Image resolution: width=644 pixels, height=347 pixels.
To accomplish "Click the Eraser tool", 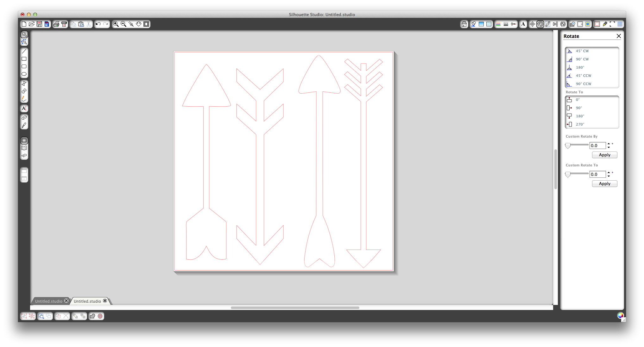I will click(24, 117).
